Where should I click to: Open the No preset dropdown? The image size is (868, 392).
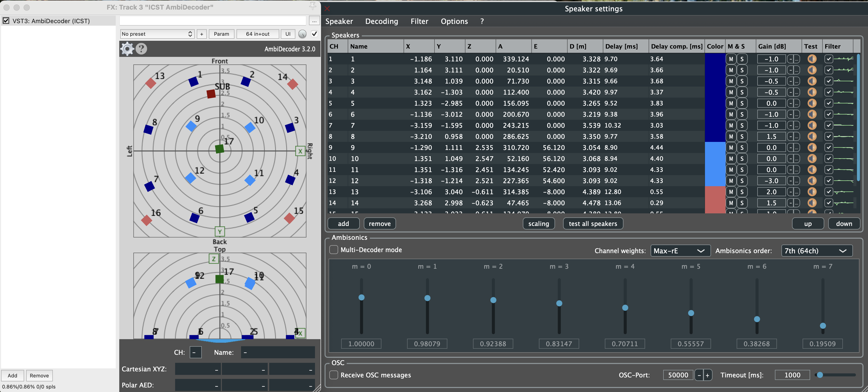[157, 34]
